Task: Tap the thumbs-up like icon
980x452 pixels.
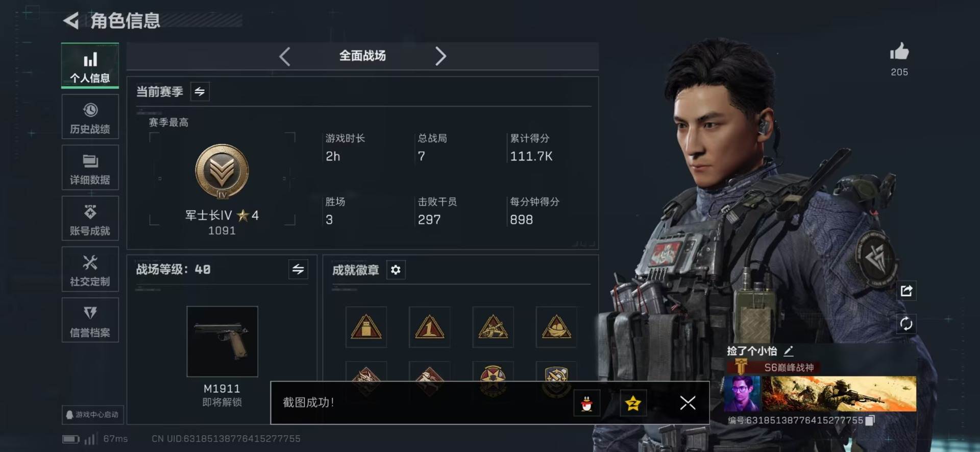Action: coord(899,52)
